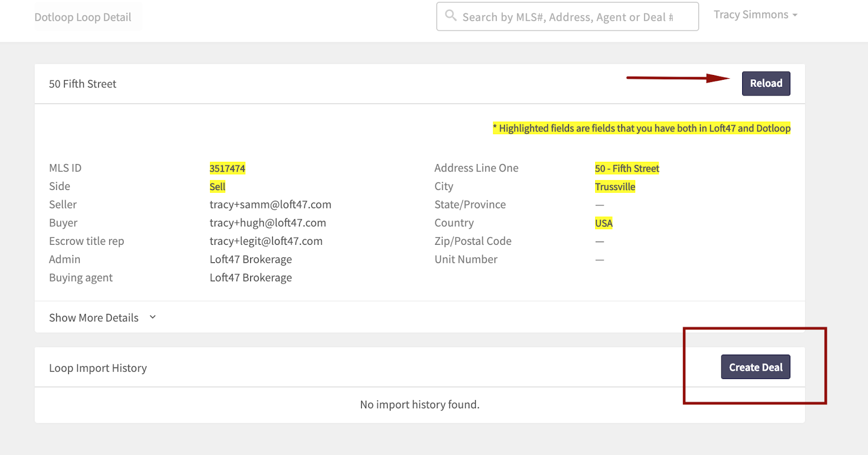Screen dimensions: 868x455
Task: Click the magnifier search icon
Action: pyautogui.click(x=451, y=15)
